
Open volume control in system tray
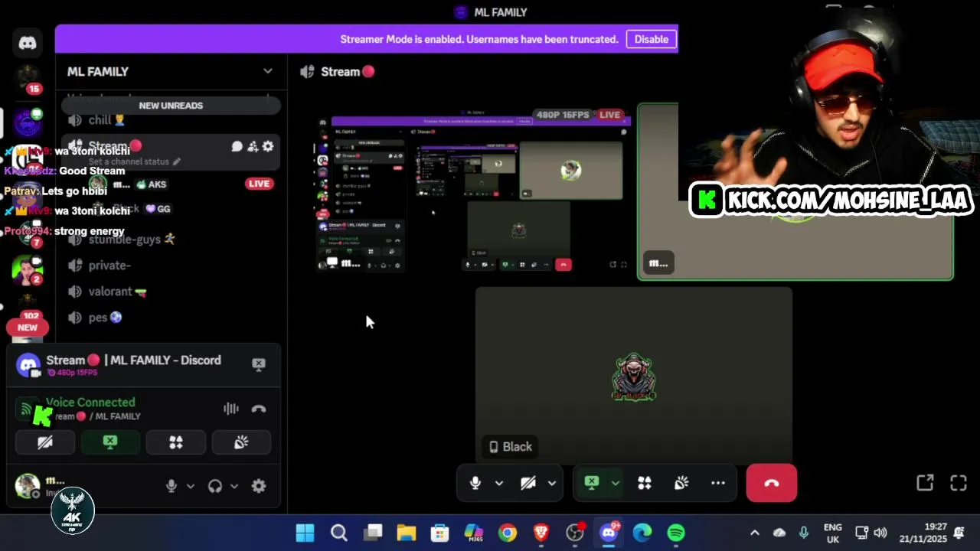[880, 533]
